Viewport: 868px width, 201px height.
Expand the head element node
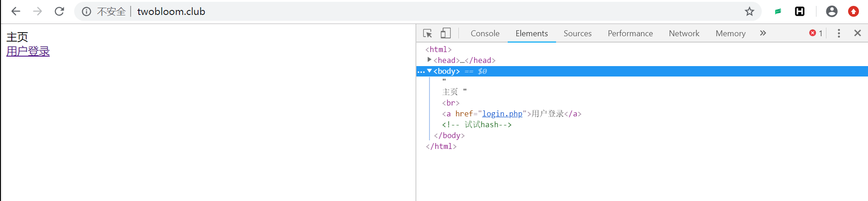pyautogui.click(x=429, y=60)
